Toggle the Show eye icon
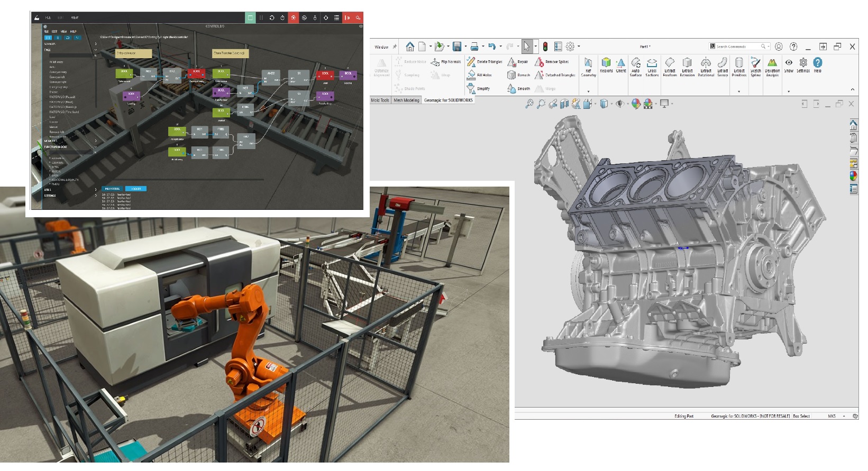This screenshot has height=471, width=868. coord(789,62)
